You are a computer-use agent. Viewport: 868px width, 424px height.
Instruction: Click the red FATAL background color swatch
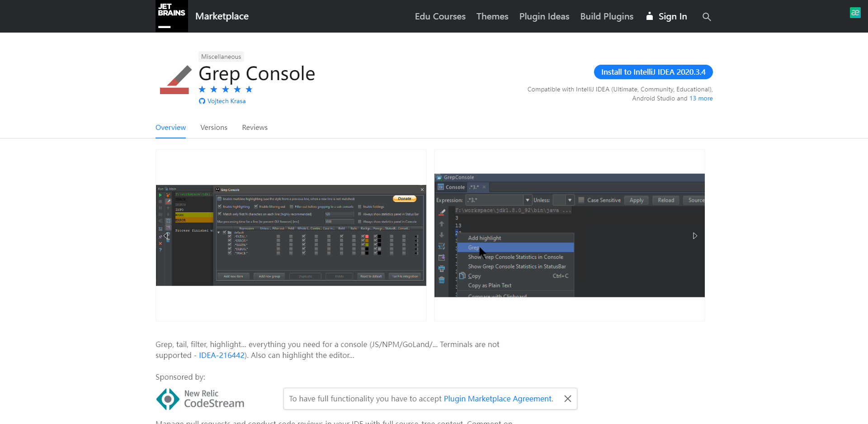(x=367, y=236)
